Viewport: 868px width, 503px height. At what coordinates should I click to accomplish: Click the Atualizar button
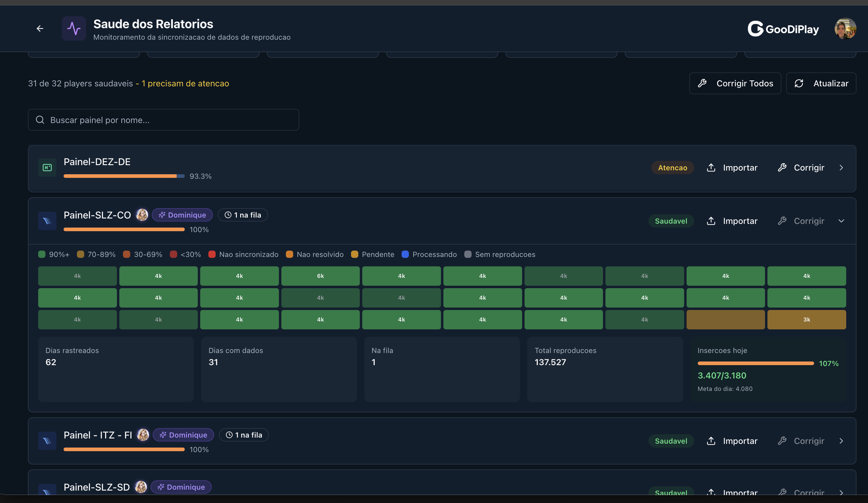click(821, 83)
